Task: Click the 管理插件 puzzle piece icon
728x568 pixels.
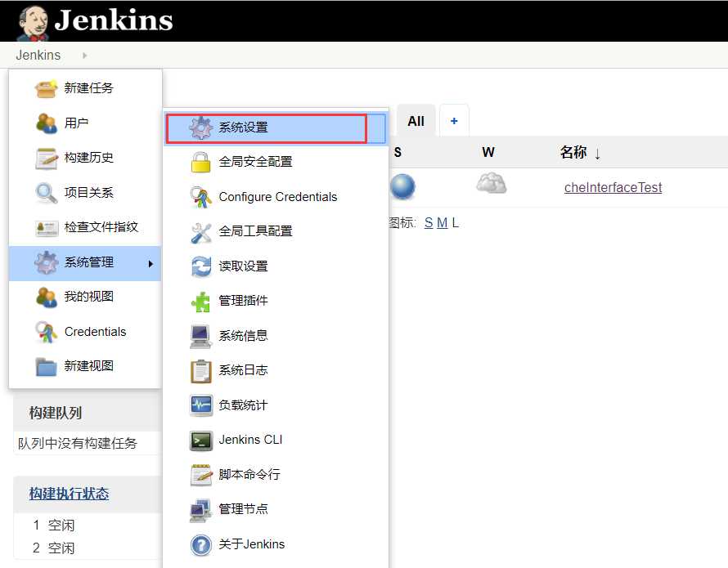Action: tap(200, 302)
